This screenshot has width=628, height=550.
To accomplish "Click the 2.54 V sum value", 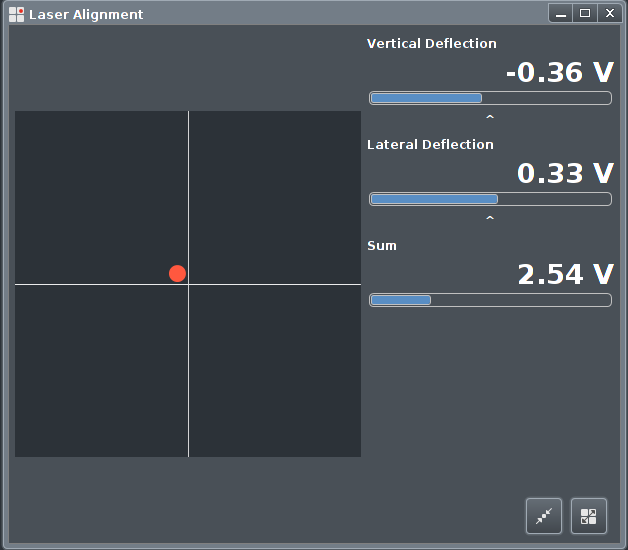I will [x=566, y=274].
